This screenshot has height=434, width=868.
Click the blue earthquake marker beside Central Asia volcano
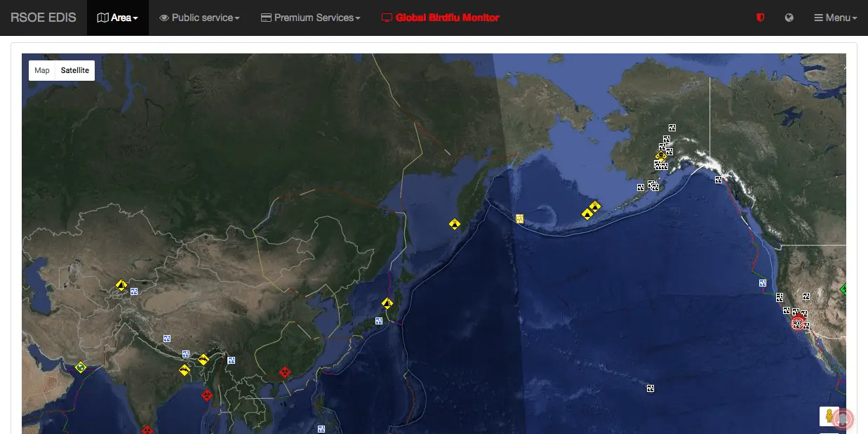pyautogui.click(x=134, y=291)
